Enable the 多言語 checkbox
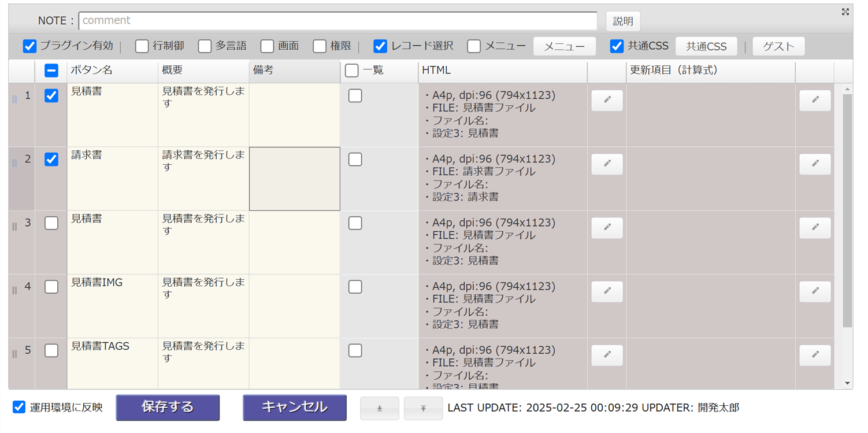The height and width of the screenshot is (433, 868). 205,46
